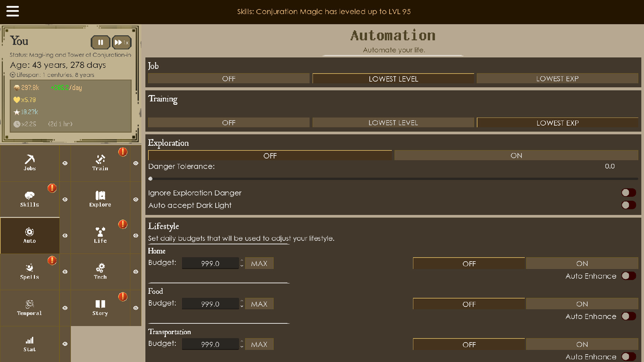This screenshot has width=644, height=362.
Task: Open the Tech panel
Action: pyautogui.click(x=100, y=272)
